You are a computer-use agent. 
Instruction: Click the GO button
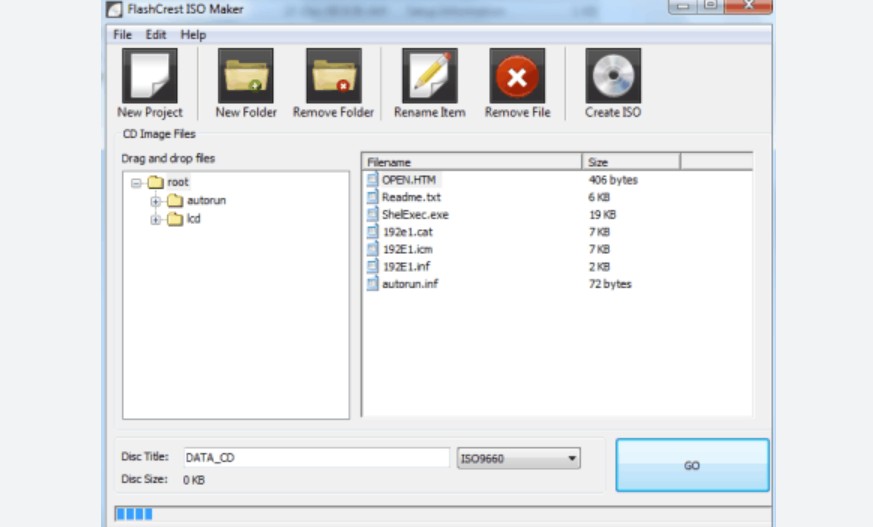coord(693,465)
